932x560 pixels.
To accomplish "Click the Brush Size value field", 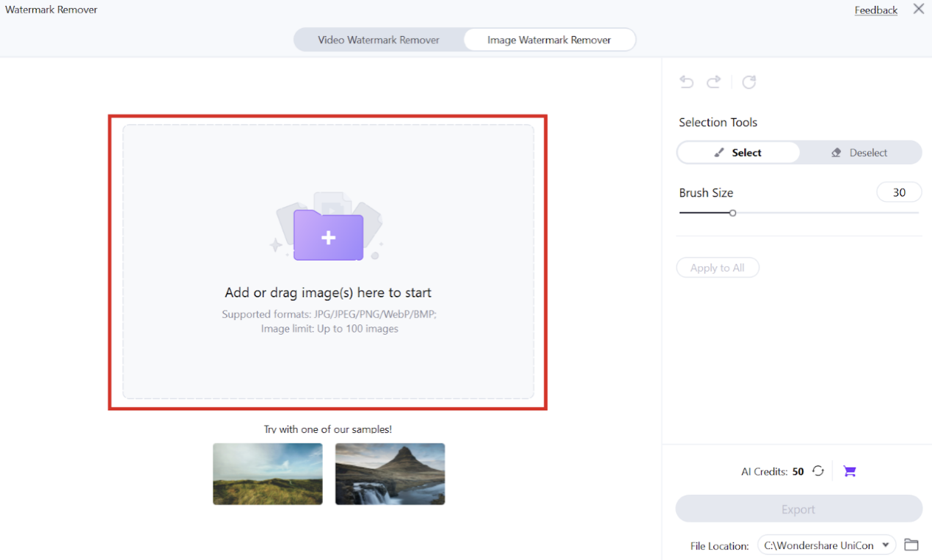I will (x=899, y=192).
